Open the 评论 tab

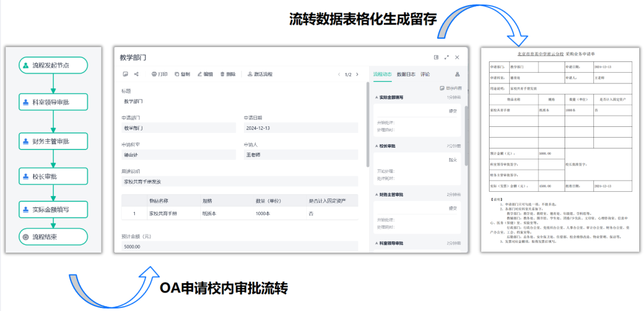click(425, 74)
